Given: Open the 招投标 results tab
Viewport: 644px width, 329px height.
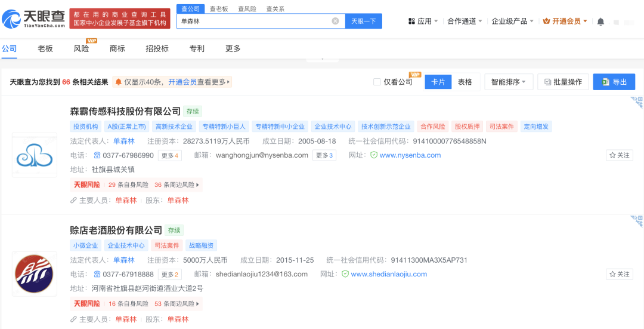Looking at the screenshot, I should click(x=157, y=48).
